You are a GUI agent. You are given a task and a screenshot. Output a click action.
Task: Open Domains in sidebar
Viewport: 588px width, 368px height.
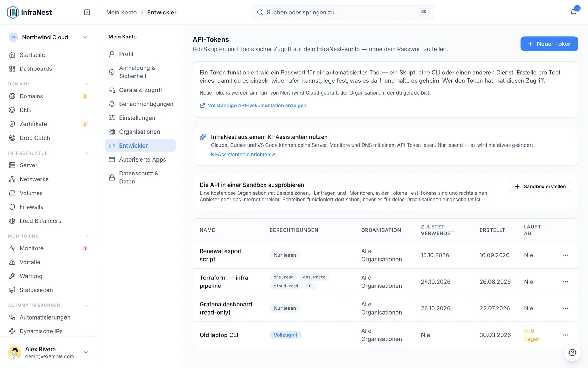pyautogui.click(x=49, y=96)
